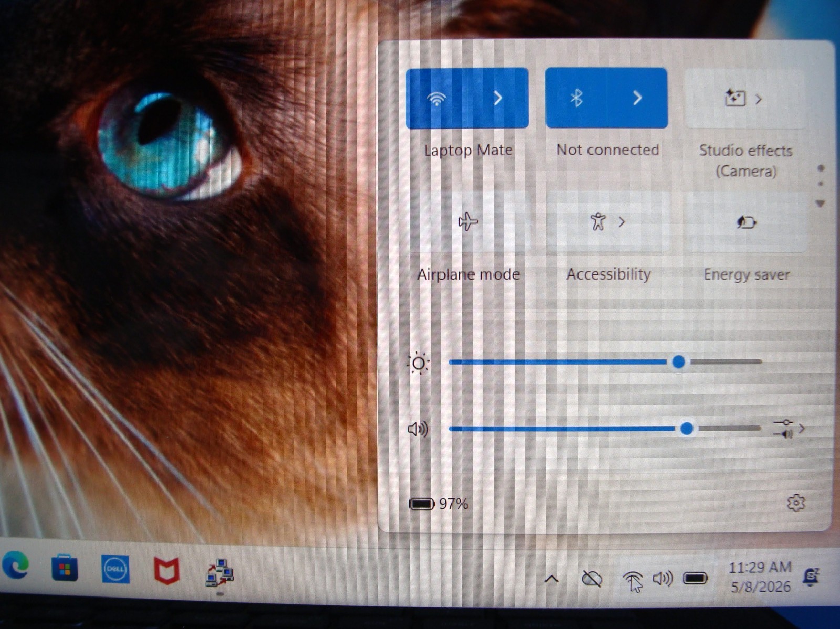
Task: Click the Laptop Mate network label
Action: (x=468, y=150)
